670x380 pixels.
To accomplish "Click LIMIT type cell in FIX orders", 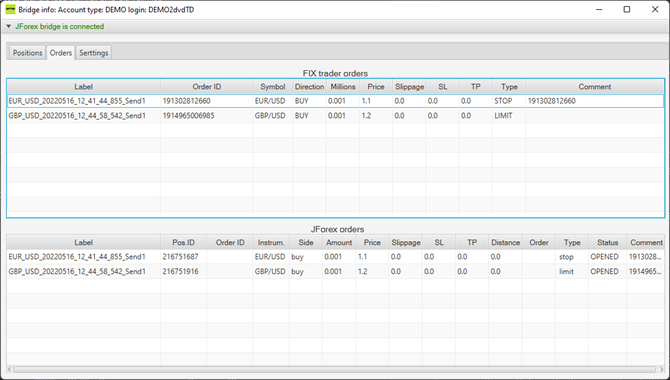I will point(503,115).
